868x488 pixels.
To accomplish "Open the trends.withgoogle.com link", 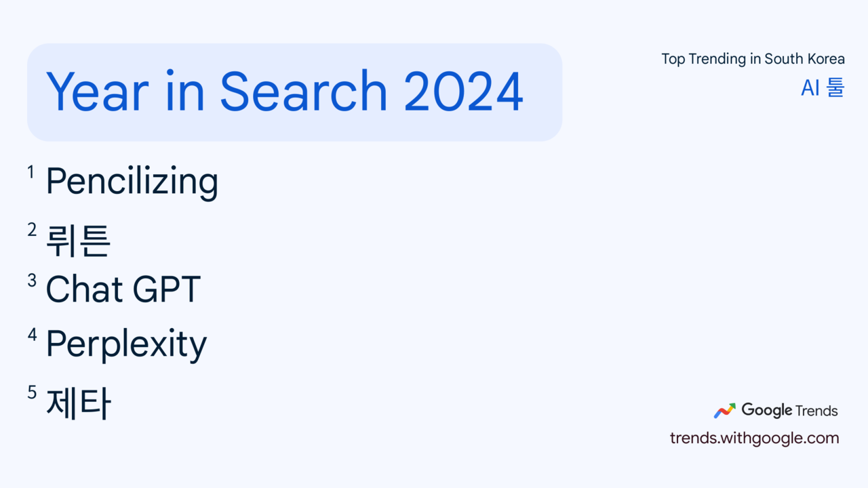I will (754, 438).
